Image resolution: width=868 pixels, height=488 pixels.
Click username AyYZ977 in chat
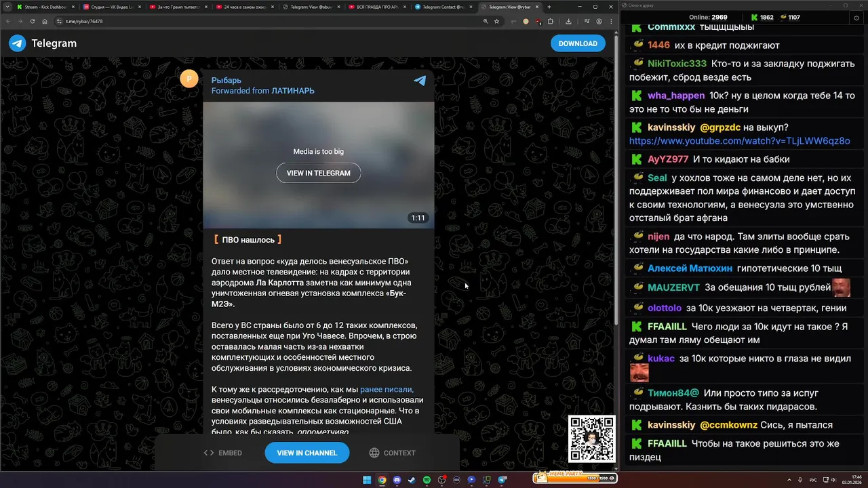pyautogui.click(x=668, y=159)
